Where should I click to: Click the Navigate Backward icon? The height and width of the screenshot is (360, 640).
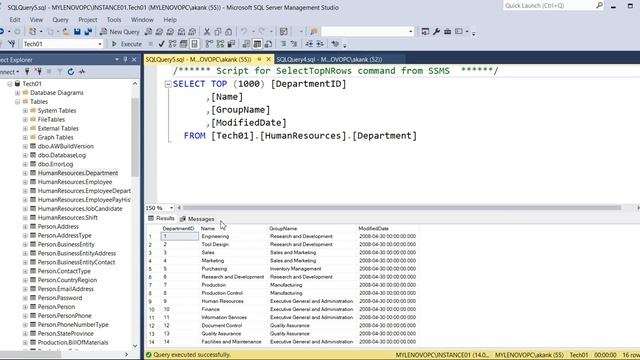point(2,31)
